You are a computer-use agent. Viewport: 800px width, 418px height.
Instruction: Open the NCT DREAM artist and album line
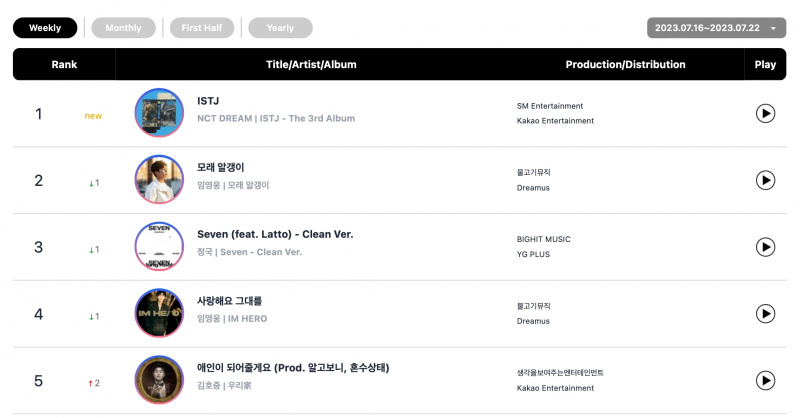(276, 118)
